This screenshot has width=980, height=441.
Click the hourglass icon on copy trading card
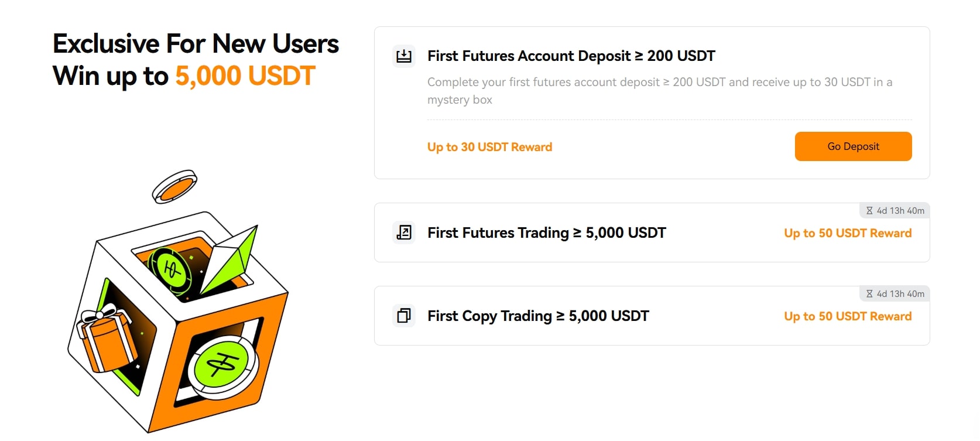(869, 294)
